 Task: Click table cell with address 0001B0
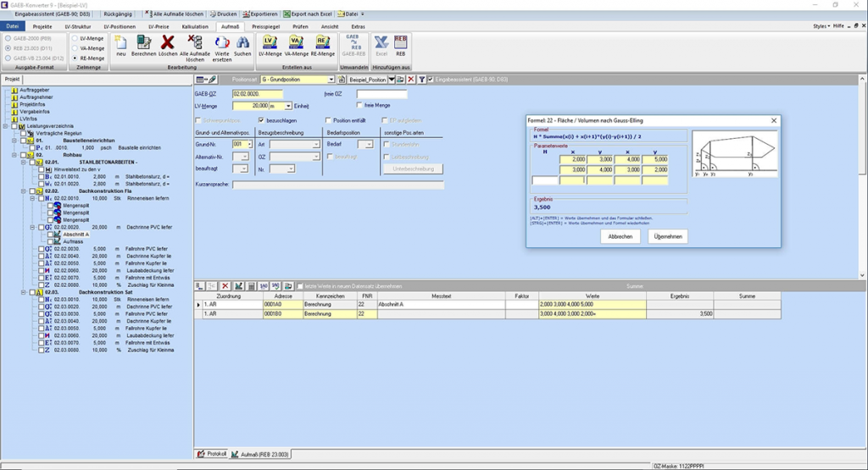283,313
